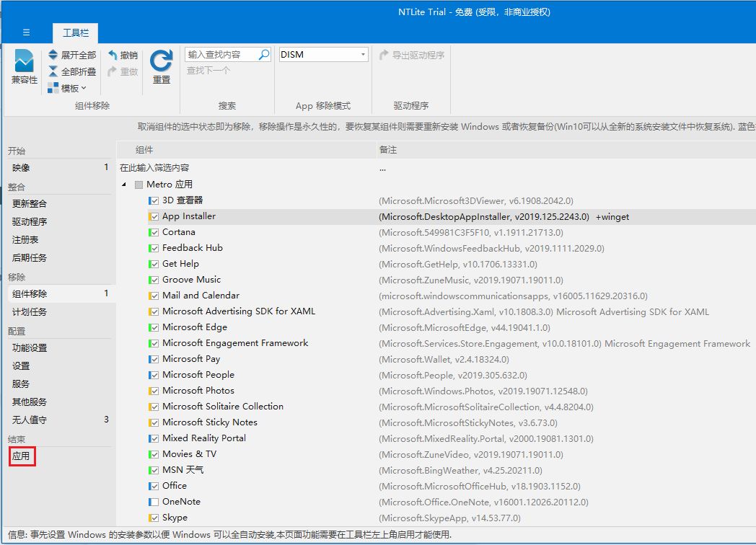Click 应用 in the sidebar
The image size is (756, 545).
tap(21, 456)
